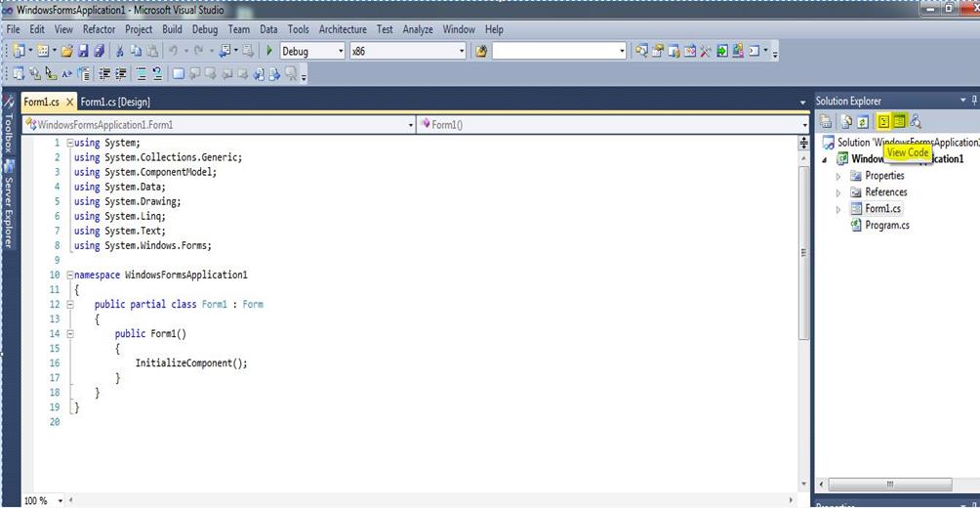Click the InitializeComponent(); line in the editor
980x508 pixels.
pyautogui.click(x=191, y=362)
